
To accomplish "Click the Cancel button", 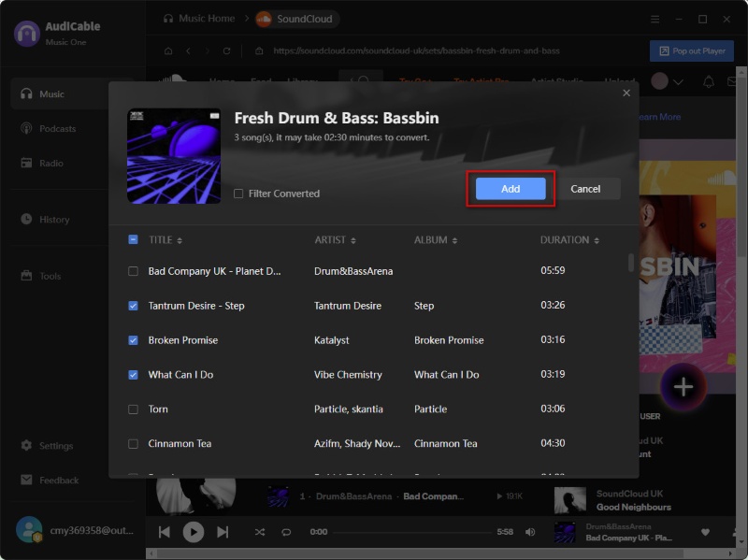I will coord(585,189).
